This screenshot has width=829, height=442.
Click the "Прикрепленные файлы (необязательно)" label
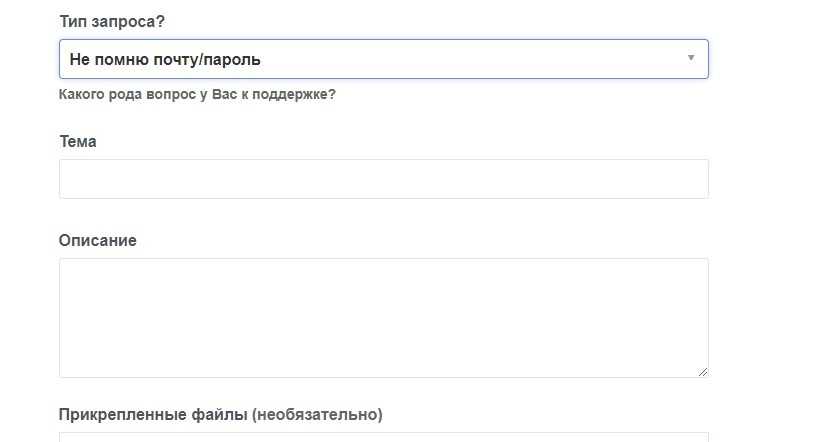point(220,414)
